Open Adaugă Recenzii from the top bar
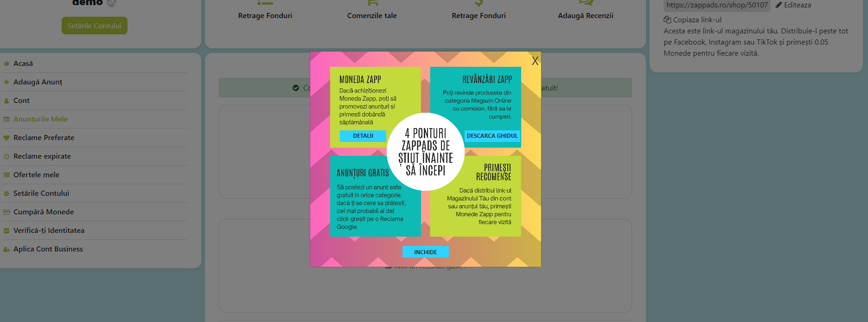The width and height of the screenshot is (868, 322). [x=585, y=15]
